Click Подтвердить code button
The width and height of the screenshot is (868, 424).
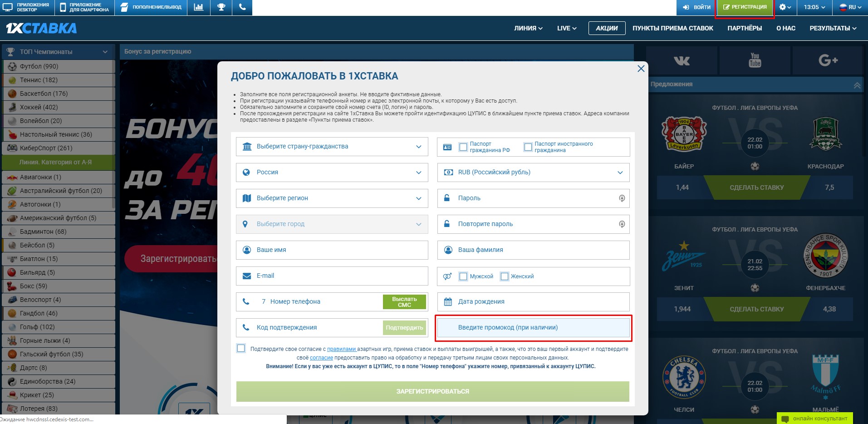(x=404, y=328)
